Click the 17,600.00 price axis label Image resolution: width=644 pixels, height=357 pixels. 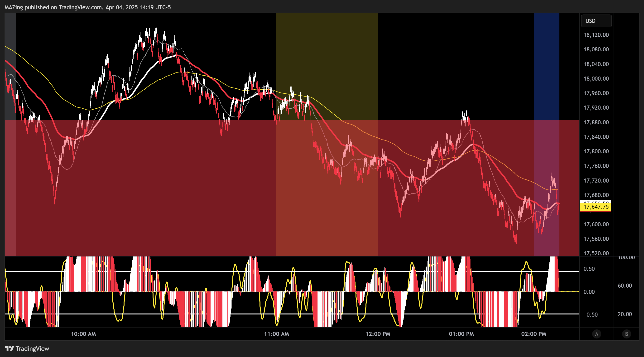coord(596,224)
